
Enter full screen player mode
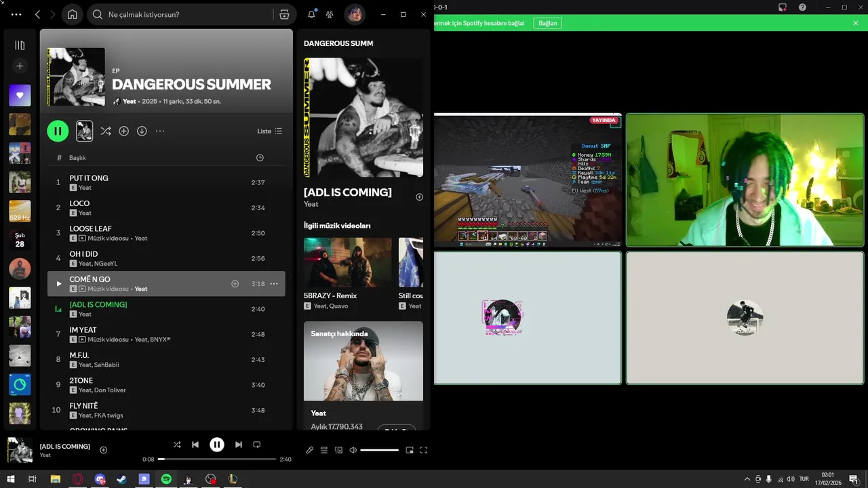pyautogui.click(x=424, y=450)
